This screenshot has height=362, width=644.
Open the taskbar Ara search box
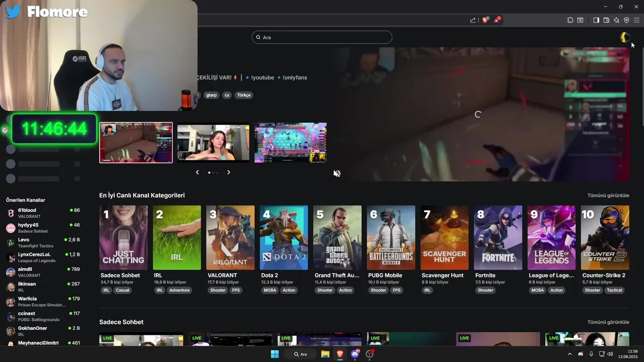301,354
